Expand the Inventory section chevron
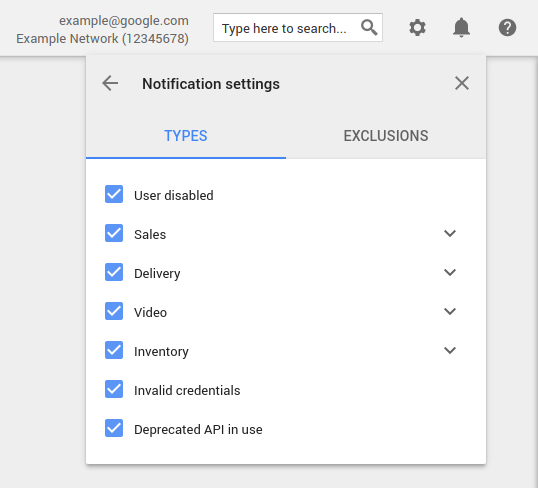The image size is (538, 488). tap(450, 350)
